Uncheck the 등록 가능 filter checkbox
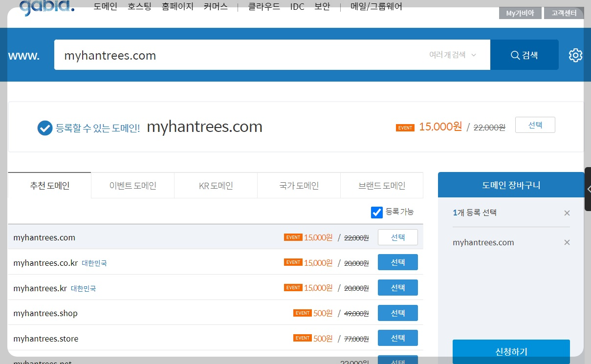 click(x=376, y=213)
